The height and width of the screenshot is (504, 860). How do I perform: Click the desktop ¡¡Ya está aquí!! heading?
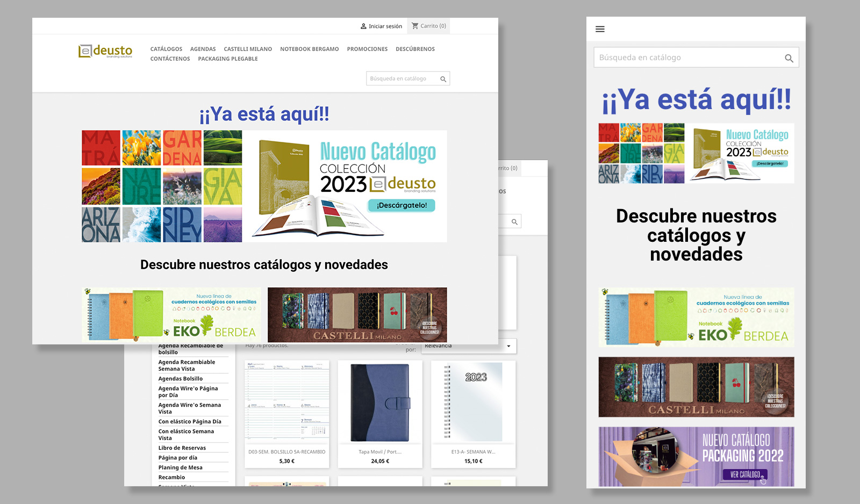coord(264,114)
